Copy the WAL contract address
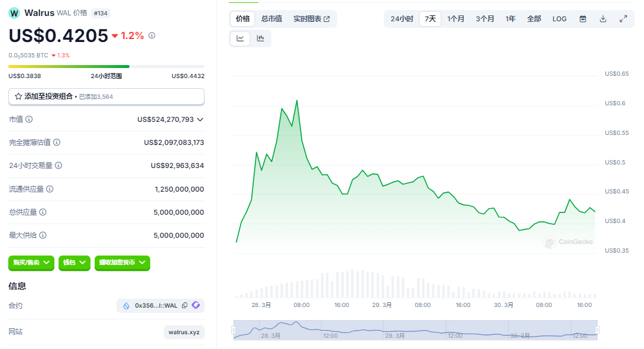 pyautogui.click(x=185, y=306)
